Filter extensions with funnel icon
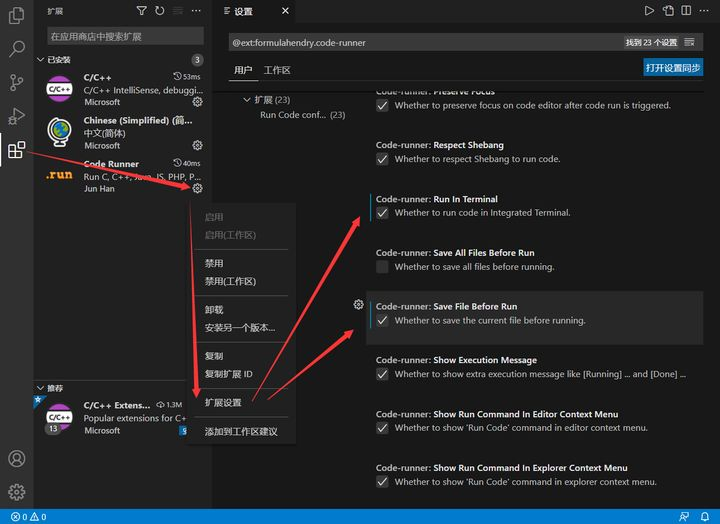Screen dimensions: 720x524 [141, 11]
